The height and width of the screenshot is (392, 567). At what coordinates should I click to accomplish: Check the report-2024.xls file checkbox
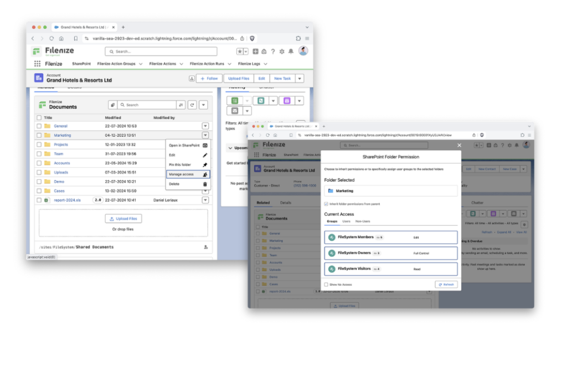pyautogui.click(x=39, y=200)
